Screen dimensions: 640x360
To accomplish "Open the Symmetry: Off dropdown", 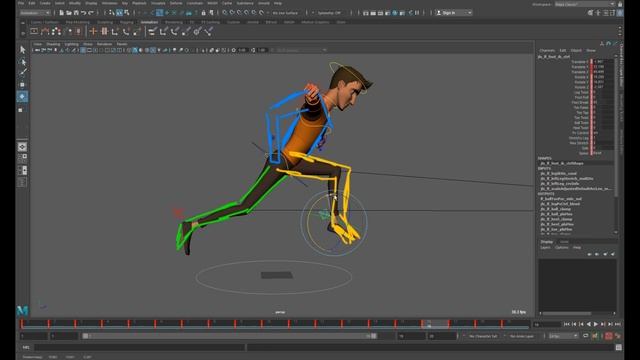I will (329, 13).
